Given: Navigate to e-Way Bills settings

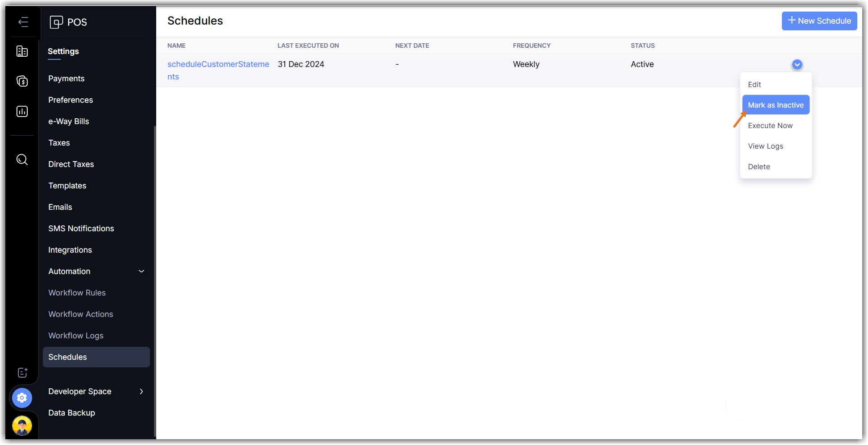Looking at the screenshot, I should [69, 121].
